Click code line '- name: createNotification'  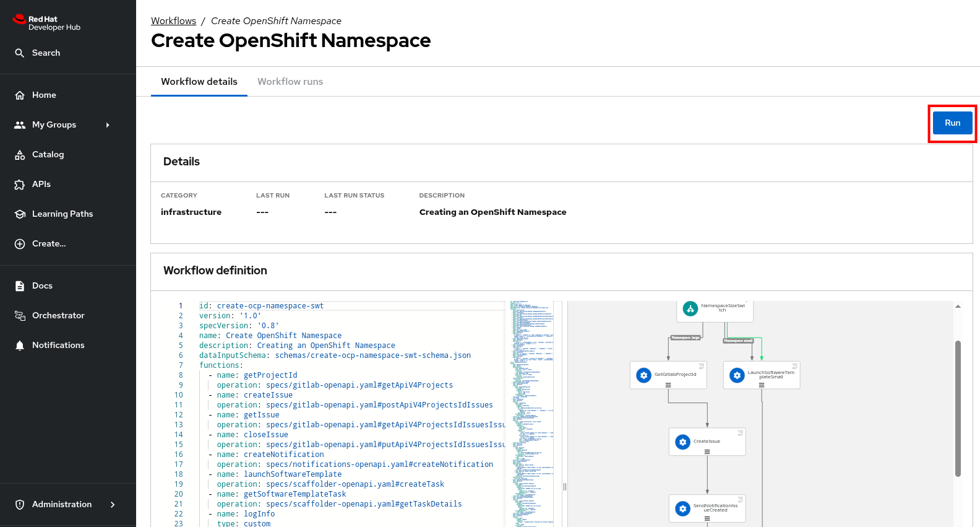(266, 455)
